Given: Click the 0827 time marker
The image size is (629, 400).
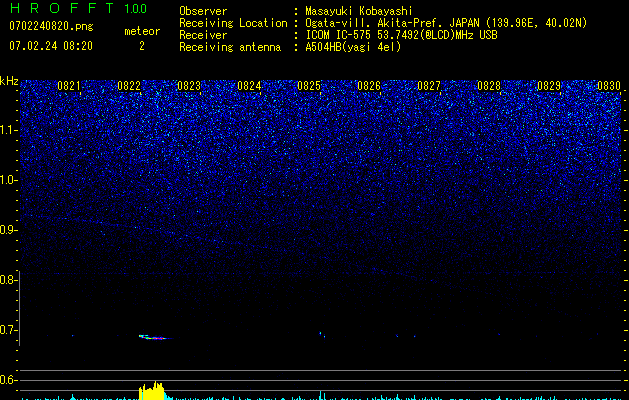Looking at the screenshot, I should [429, 86].
